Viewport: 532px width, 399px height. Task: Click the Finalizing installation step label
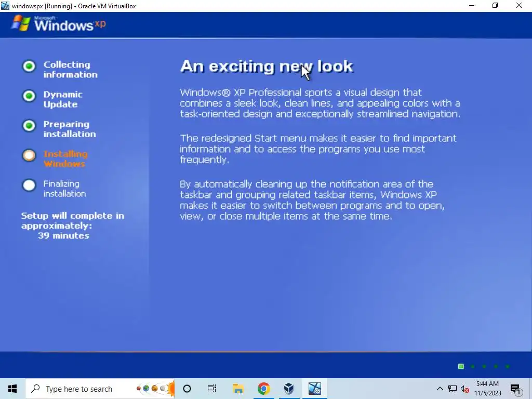[x=64, y=189]
